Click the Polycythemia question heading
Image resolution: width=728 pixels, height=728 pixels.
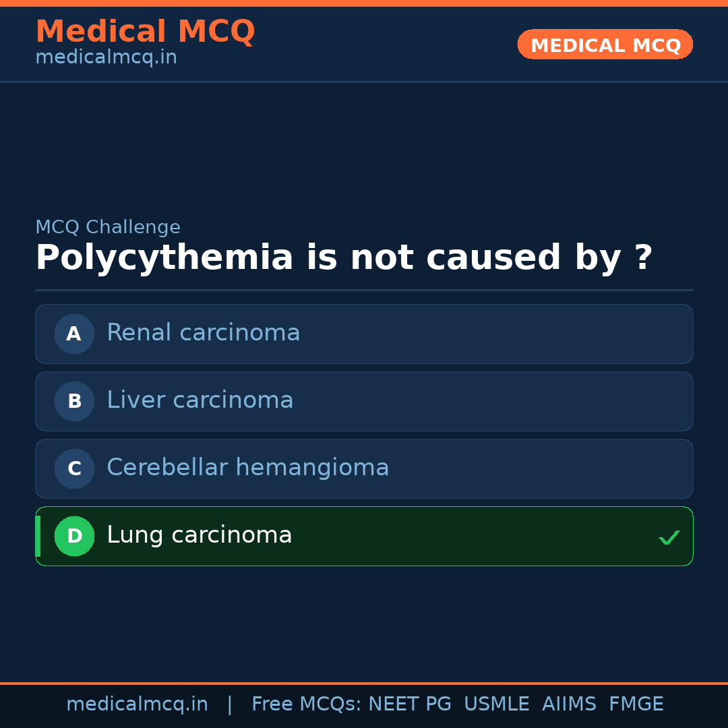[x=344, y=258]
